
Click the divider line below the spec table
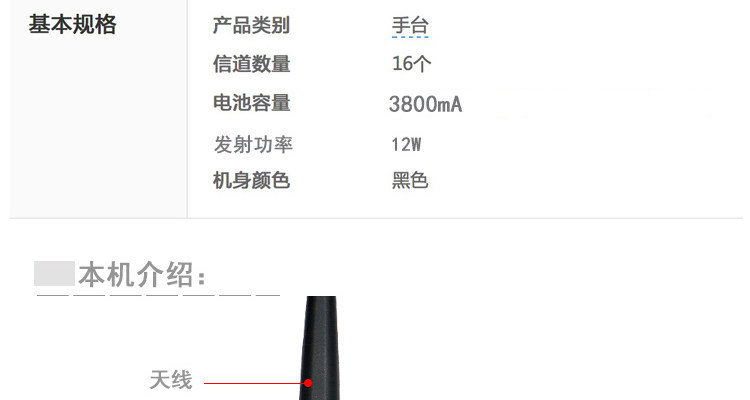click(x=376, y=218)
